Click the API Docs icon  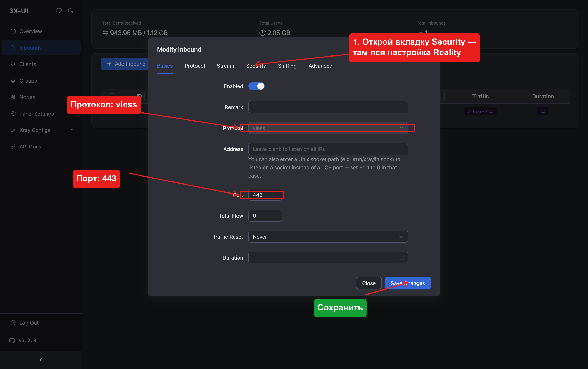click(13, 146)
